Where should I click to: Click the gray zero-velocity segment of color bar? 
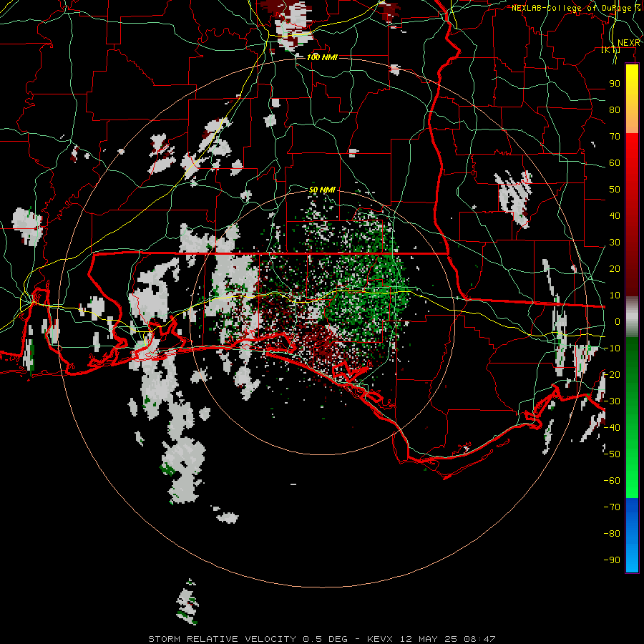point(632,317)
